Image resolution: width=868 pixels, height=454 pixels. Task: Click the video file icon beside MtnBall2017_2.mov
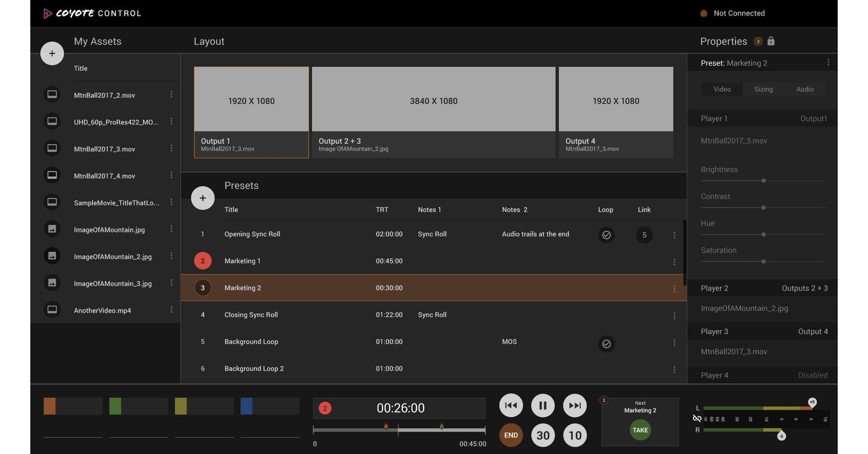pos(52,94)
